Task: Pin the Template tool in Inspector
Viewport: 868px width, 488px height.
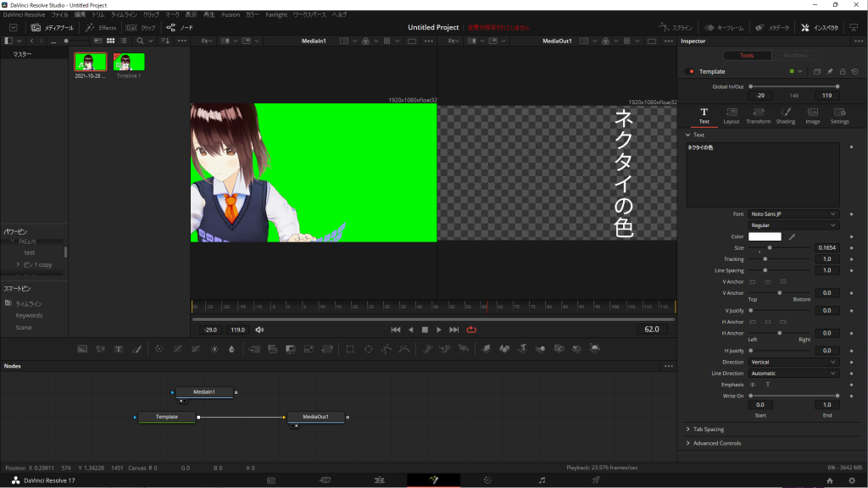Action: 830,71
